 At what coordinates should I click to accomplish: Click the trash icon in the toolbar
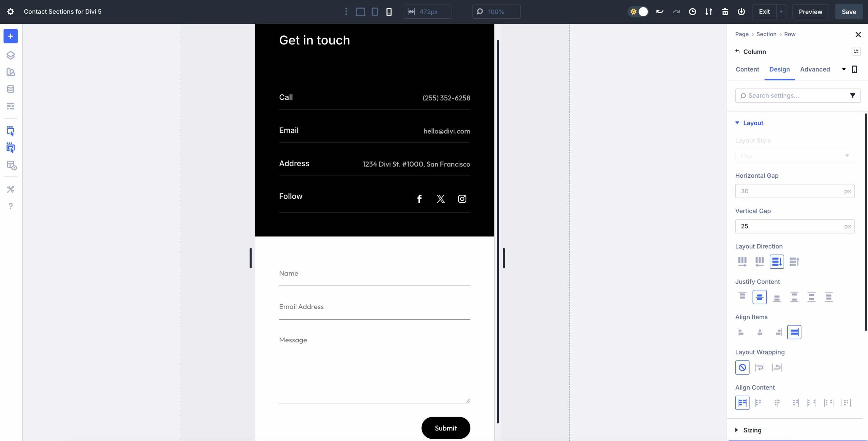coord(725,12)
